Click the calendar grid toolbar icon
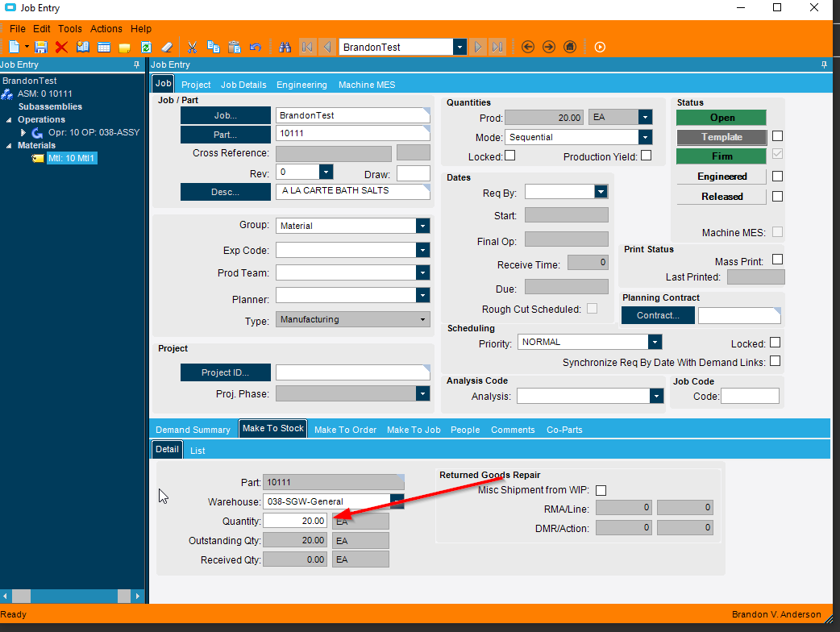This screenshot has height=632, width=840. pos(104,47)
